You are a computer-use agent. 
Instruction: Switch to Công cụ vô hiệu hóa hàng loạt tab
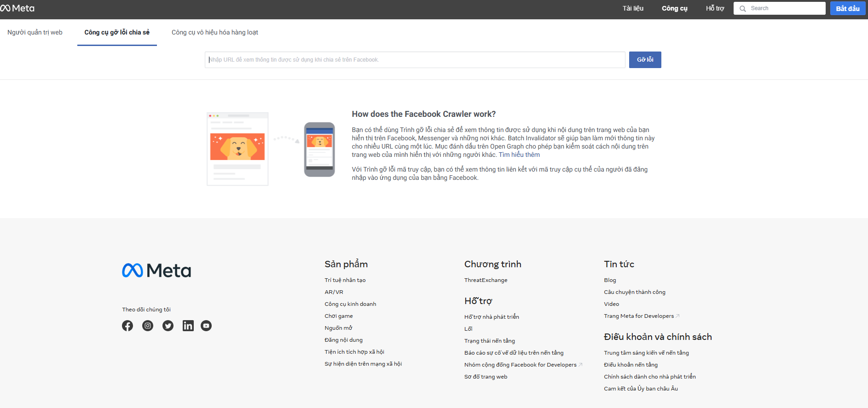pyautogui.click(x=215, y=32)
